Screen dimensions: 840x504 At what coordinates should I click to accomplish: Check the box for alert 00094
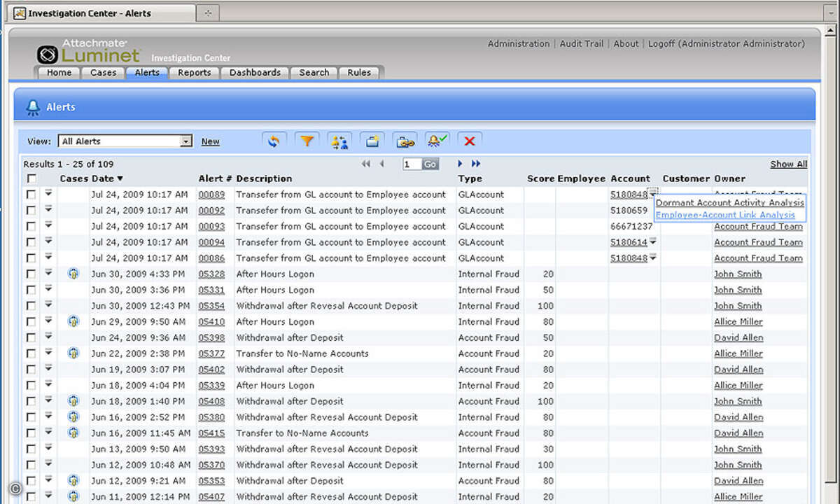(31, 242)
